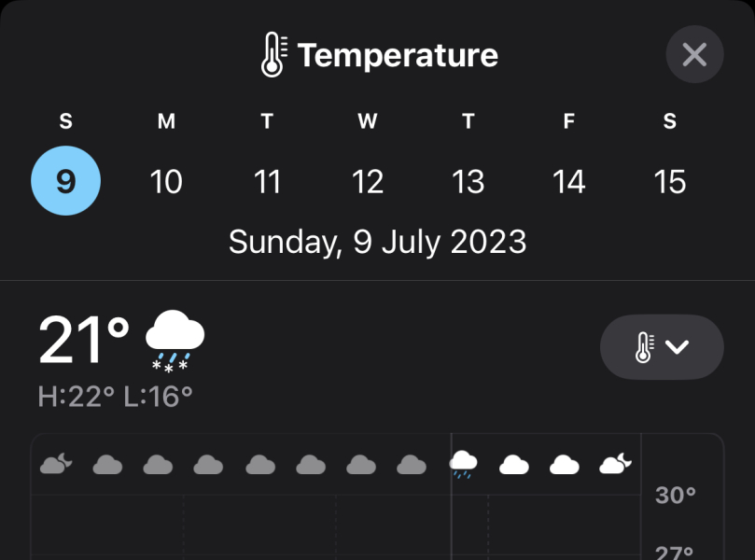This screenshot has width=755, height=560.
Task: Tap the W weekday header
Action: pyautogui.click(x=367, y=121)
